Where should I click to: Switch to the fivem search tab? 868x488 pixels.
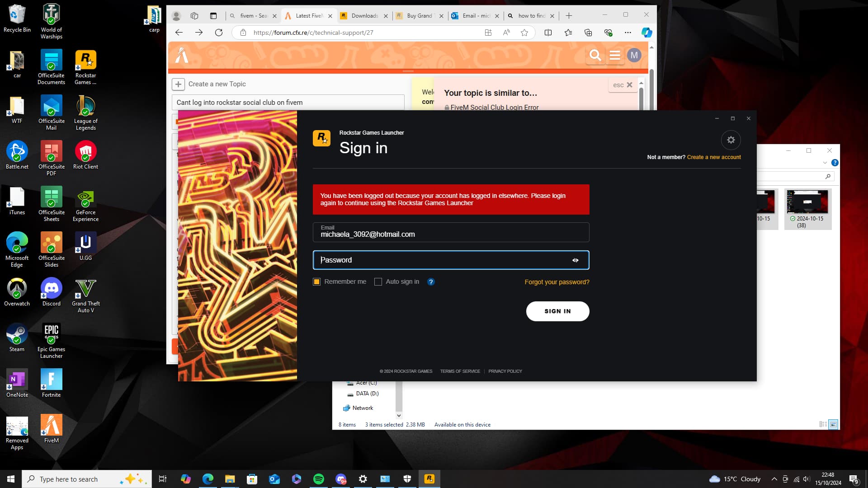(x=253, y=16)
